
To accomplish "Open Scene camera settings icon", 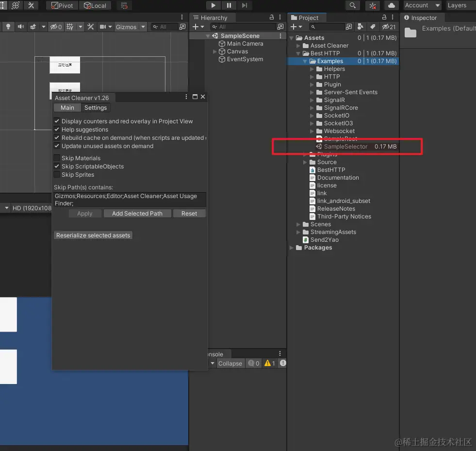I will [103, 27].
